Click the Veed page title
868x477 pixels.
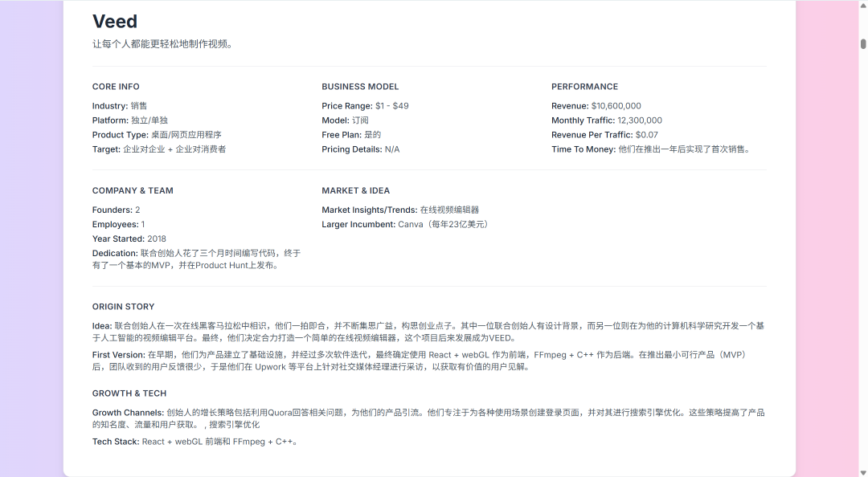coord(115,22)
